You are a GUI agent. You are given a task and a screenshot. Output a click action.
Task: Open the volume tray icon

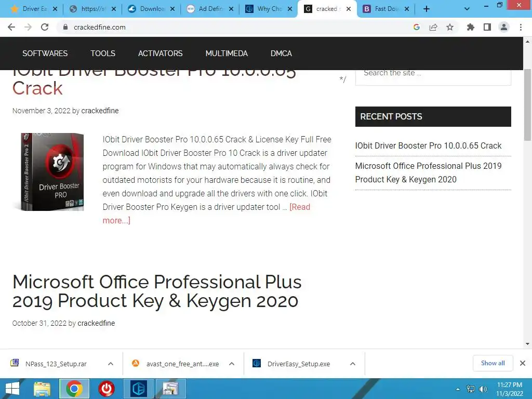pyautogui.click(x=483, y=389)
